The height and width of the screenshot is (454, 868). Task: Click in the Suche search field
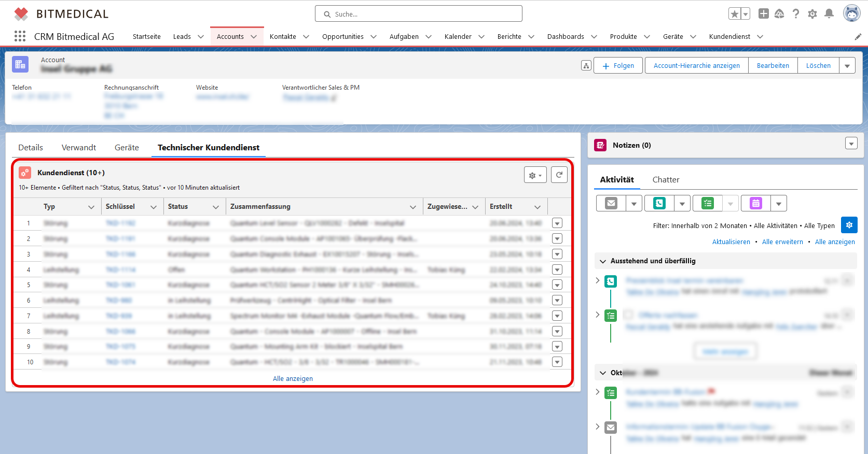[419, 14]
